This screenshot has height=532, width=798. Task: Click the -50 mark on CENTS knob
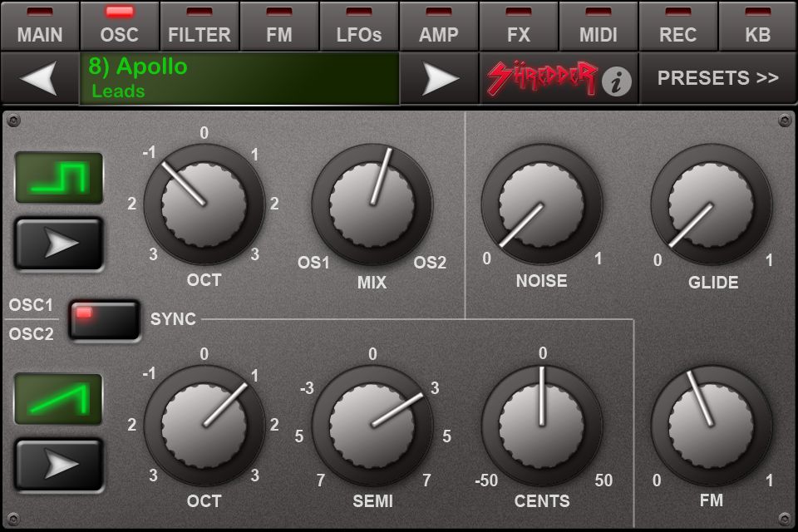pyautogui.click(x=486, y=480)
